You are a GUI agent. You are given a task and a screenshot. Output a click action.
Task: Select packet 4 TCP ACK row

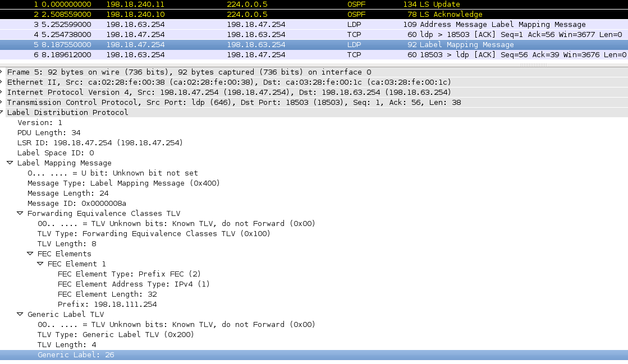coord(281,35)
